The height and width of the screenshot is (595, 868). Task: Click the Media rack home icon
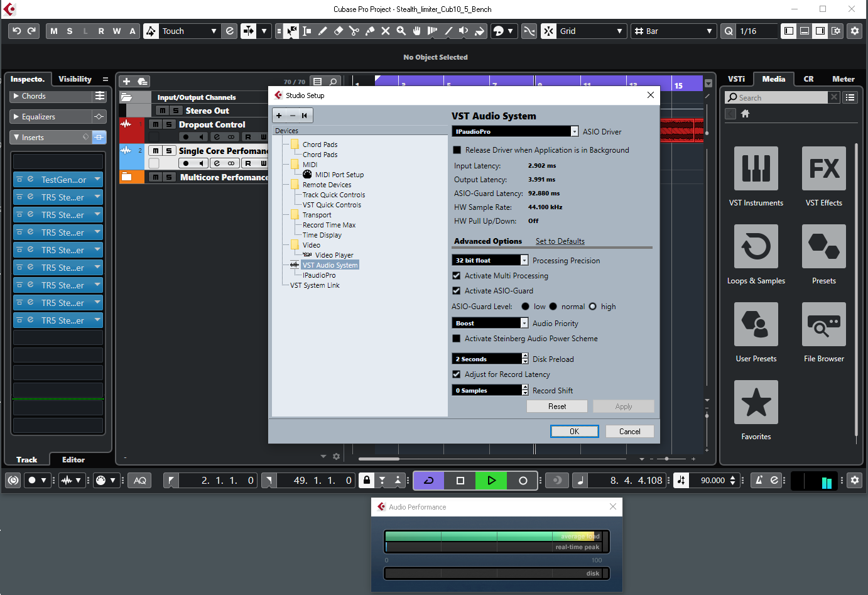(746, 114)
